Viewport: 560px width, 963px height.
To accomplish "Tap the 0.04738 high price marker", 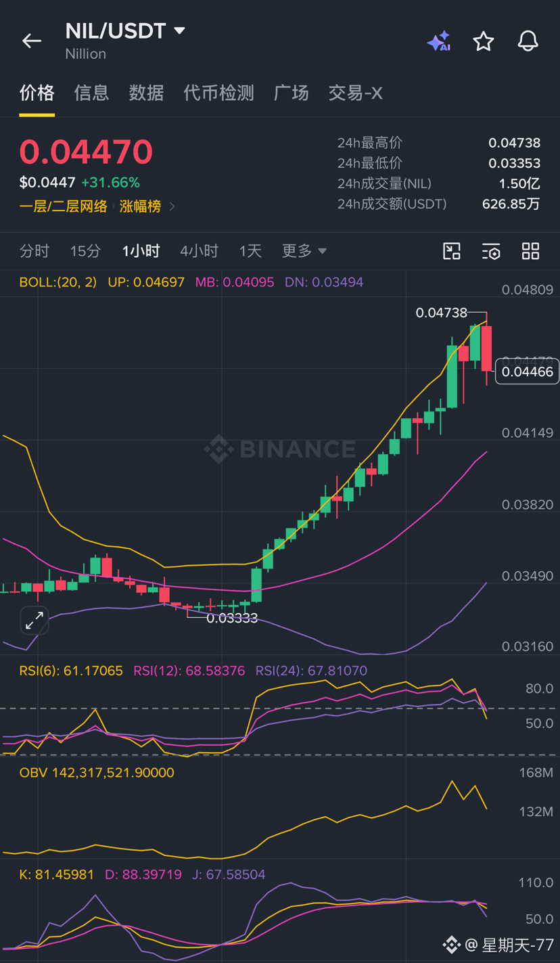I will 441,312.
